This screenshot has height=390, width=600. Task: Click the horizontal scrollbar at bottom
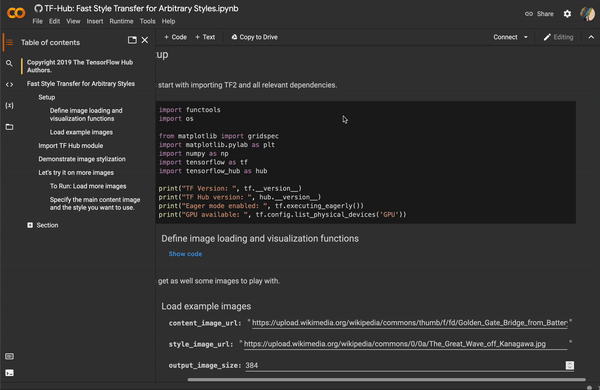tap(386, 380)
